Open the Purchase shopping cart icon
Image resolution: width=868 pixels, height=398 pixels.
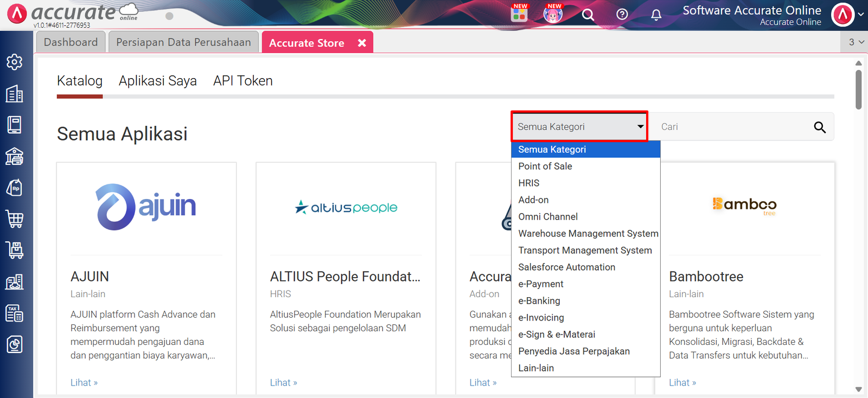pos(15,219)
